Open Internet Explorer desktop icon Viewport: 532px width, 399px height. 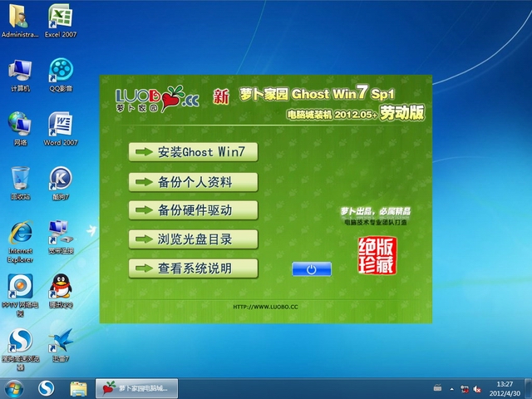[20, 242]
